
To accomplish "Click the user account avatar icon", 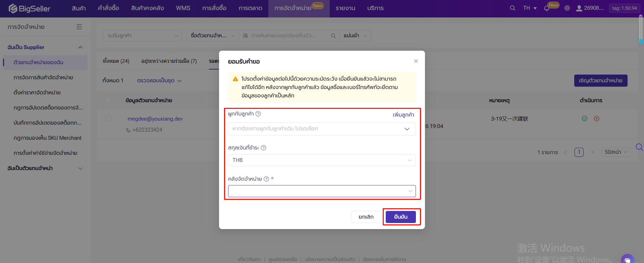I will click(x=579, y=8).
